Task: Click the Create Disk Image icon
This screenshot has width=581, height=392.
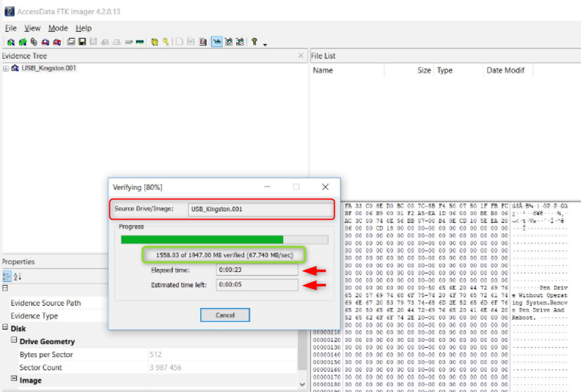Action: point(71,42)
